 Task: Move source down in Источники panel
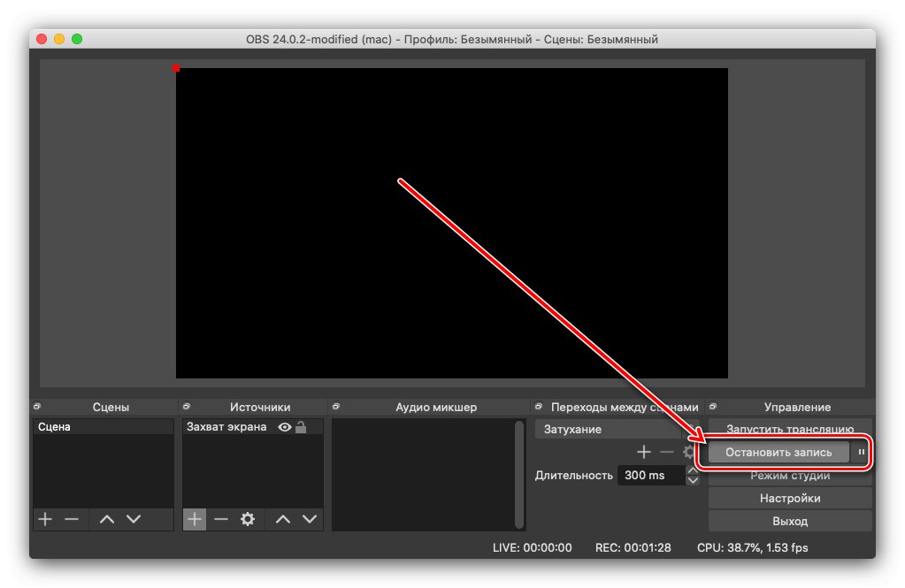click(x=310, y=519)
